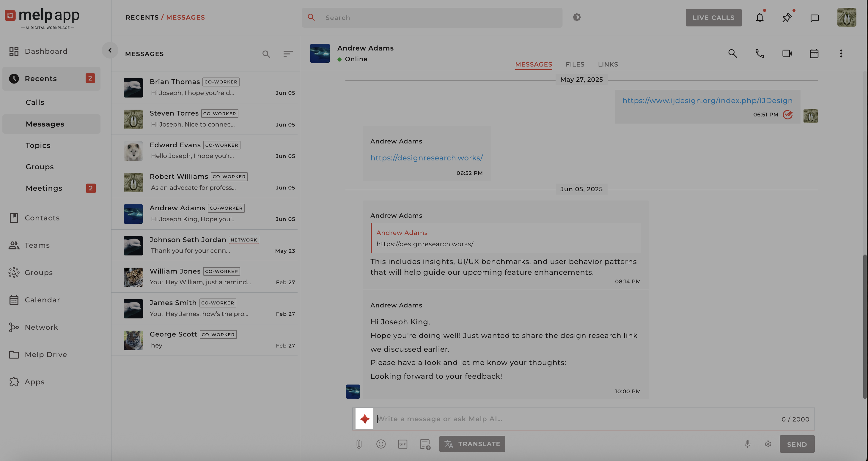Switch to the LINKS tab
Image resolution: width=868 pixels, height=461 pixels.
click(608, 64)
